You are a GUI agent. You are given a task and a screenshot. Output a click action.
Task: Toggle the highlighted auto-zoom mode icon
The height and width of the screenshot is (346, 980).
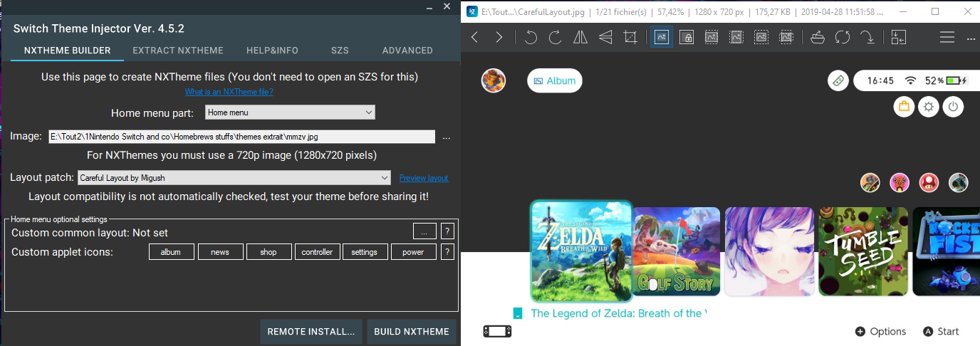[x=662, y=37]
